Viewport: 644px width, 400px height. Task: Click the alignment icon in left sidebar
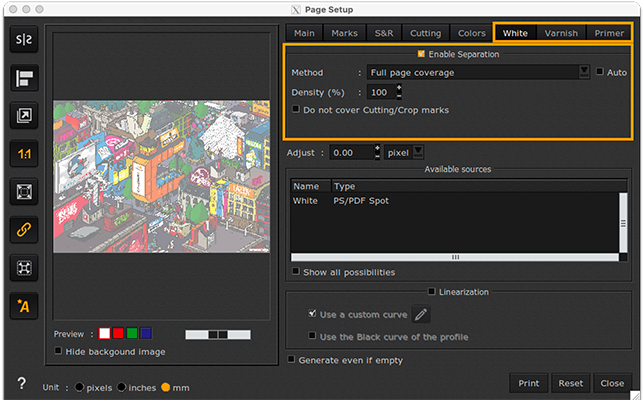coord(23,79)
